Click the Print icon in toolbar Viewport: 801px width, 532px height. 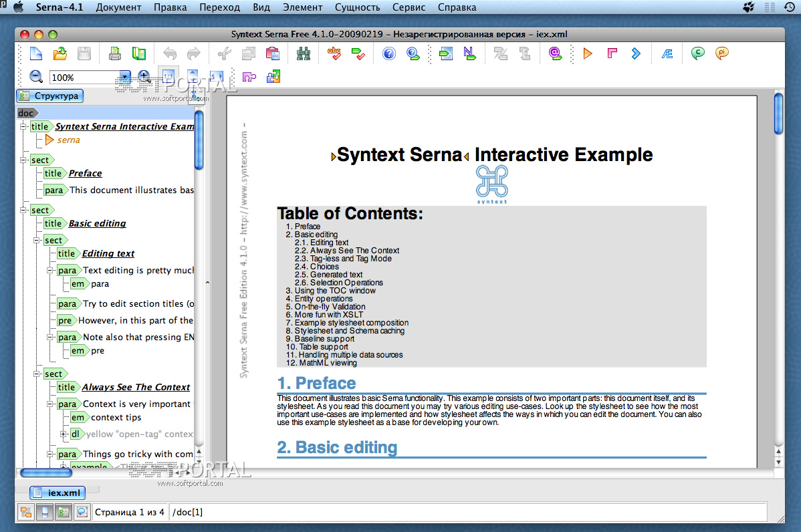click(115, 53)
